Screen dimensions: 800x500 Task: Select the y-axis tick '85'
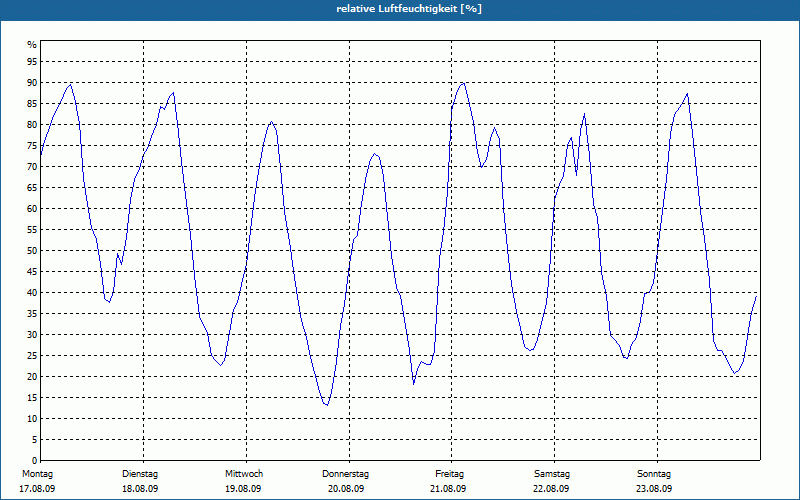[32, 104]
